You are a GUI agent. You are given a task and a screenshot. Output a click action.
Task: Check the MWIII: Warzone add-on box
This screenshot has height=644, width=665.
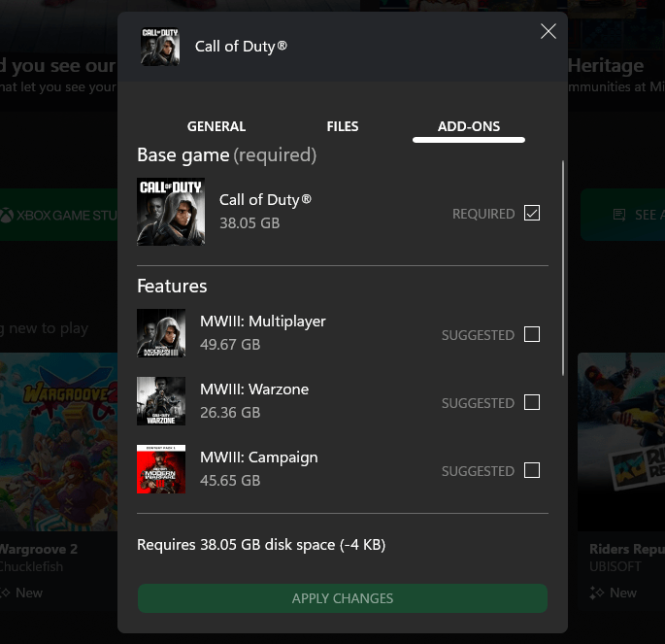[x=532, y=402]
